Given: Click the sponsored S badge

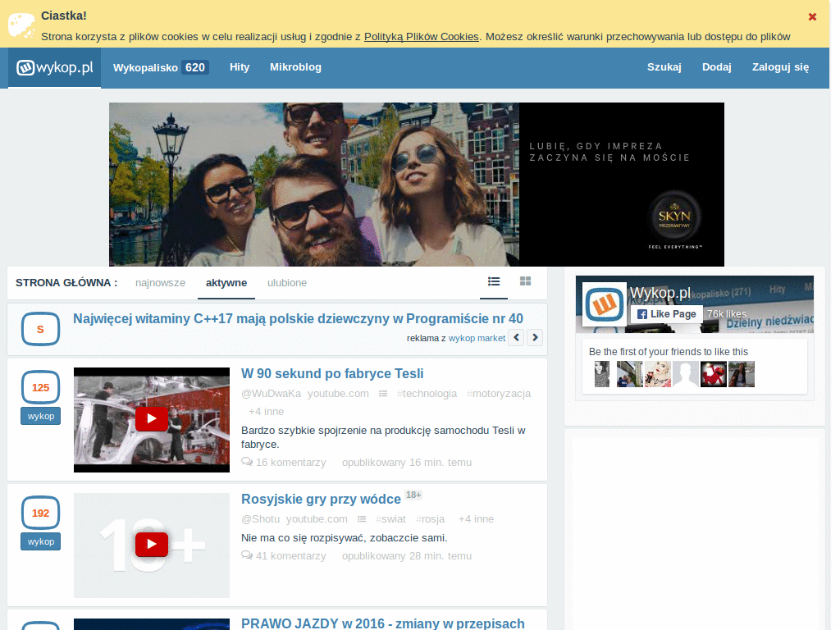Looking at the screenshot, I should [x=40, y=329].
